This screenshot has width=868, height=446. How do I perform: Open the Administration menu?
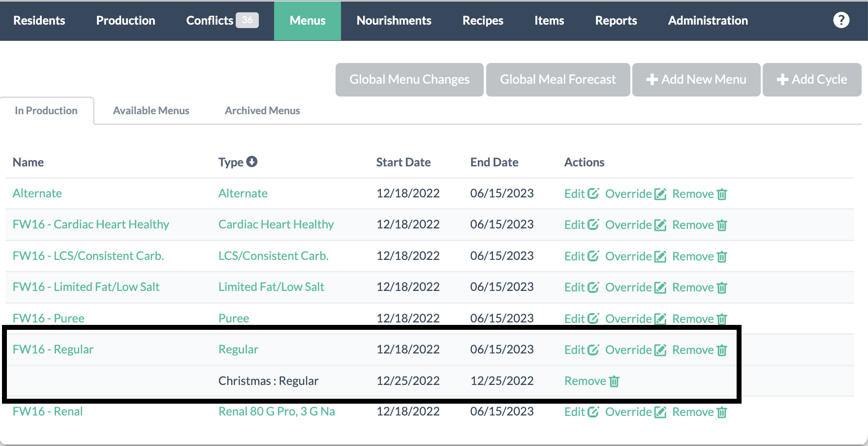click(708, 21)
